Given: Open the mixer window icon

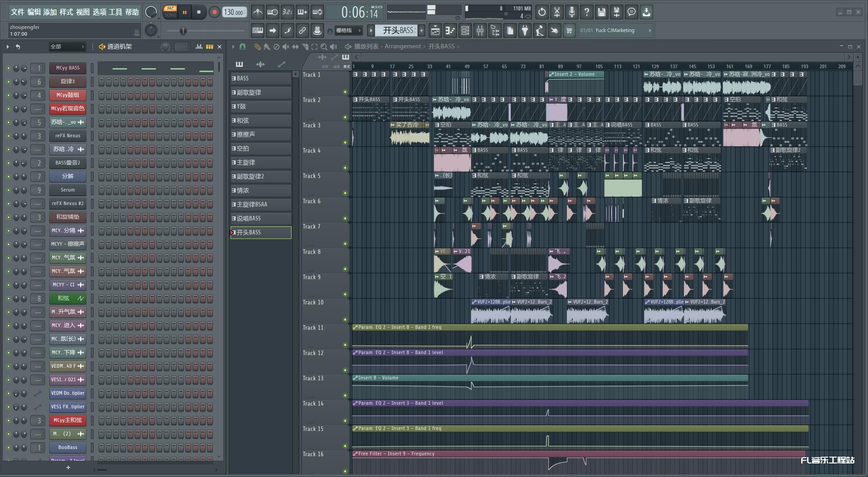Looking at the screenshot, I should (x=480, y=31).
